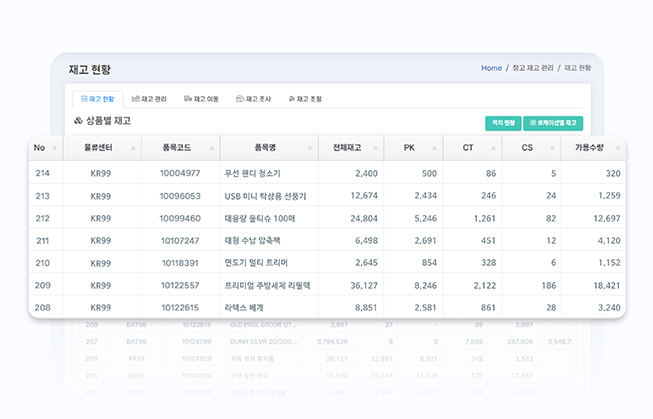Click the truck icon on 재고 이동 tab
Viewport: 653px width, 419px height.
click(188, 99)
